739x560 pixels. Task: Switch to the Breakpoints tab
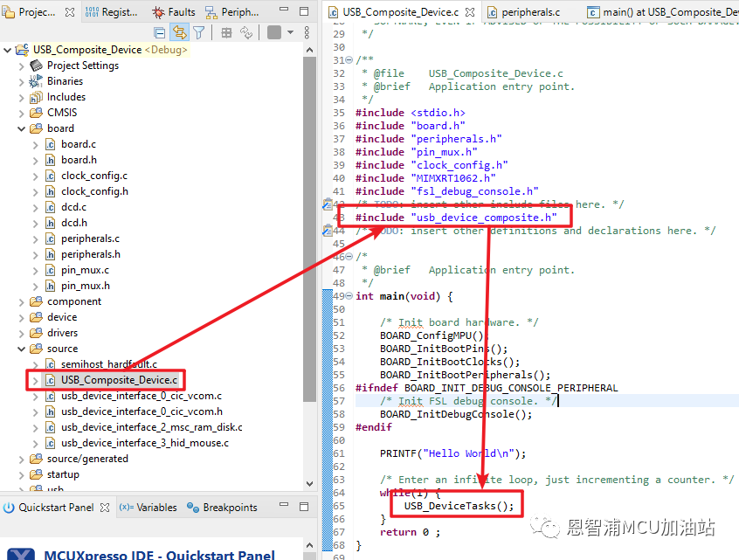pyautogui.click(x=222, y=508)
